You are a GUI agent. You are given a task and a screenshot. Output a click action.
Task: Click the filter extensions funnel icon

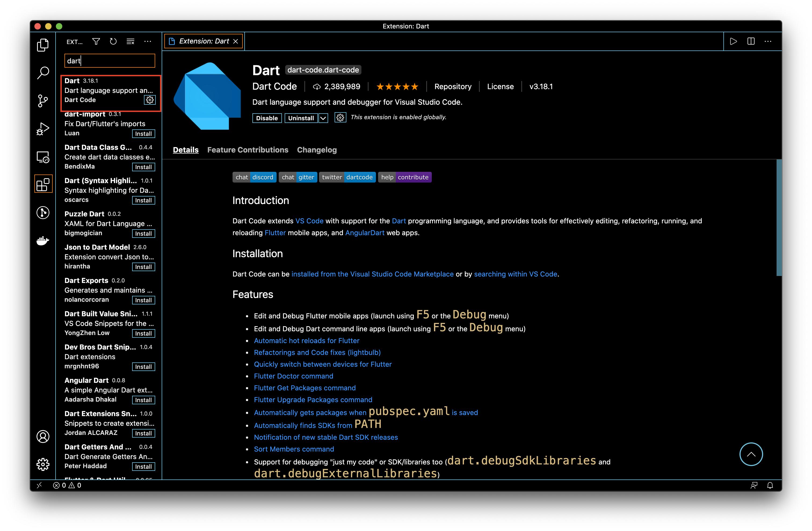pyautogui.click(x=96, y=42)
